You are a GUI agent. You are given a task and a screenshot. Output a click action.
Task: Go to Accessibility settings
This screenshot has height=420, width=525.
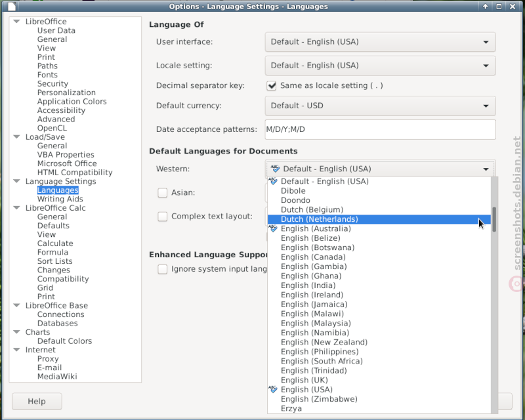[x=61, y=110]
